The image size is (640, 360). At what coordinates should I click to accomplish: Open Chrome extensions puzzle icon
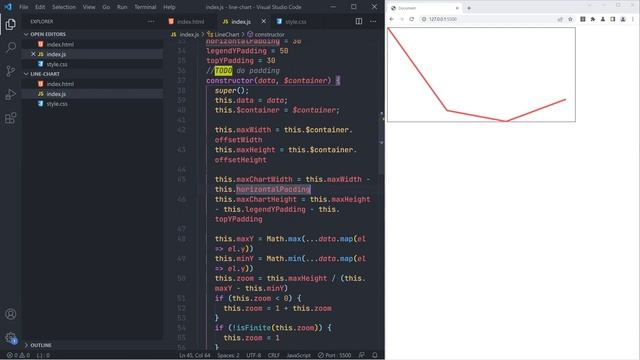(x=593, y=19)
